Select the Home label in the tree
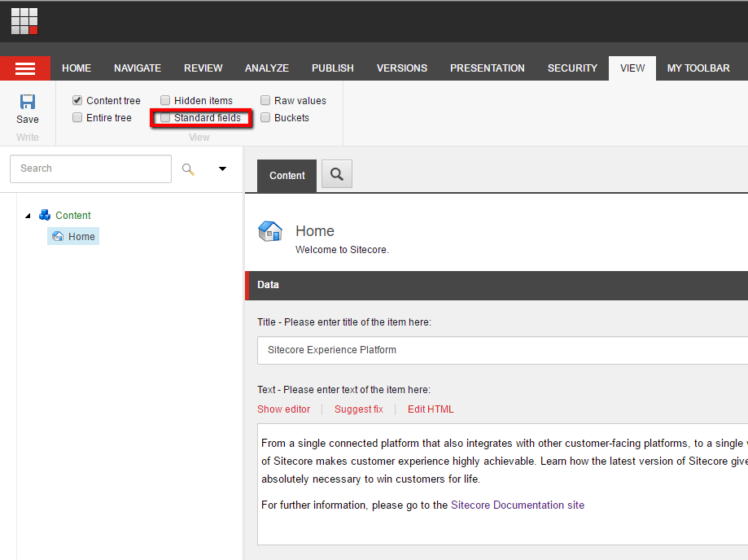Screen dimensions: 748x560 (x=81, y=237)
